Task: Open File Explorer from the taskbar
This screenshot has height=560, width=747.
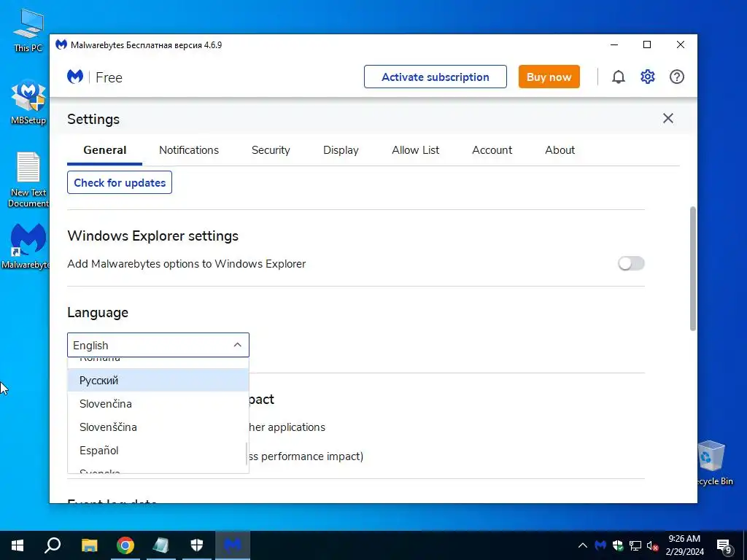Action: [89, 545]
